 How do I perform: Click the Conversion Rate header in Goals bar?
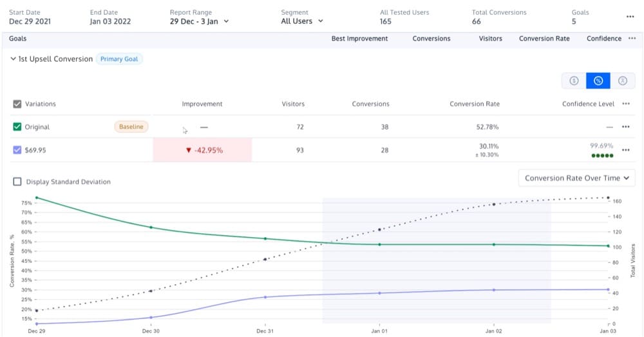pyautogui.click(x=544, y=39)
